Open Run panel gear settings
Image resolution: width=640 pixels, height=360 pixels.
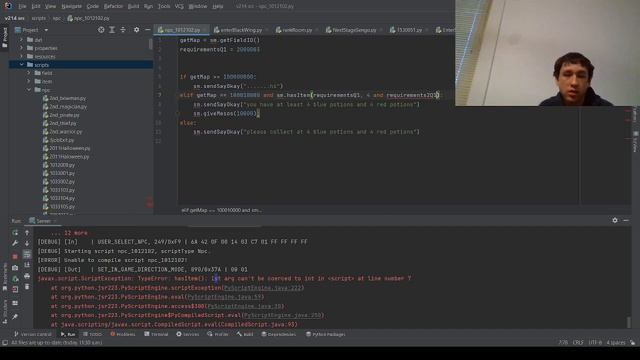click(x=615, y=220)
